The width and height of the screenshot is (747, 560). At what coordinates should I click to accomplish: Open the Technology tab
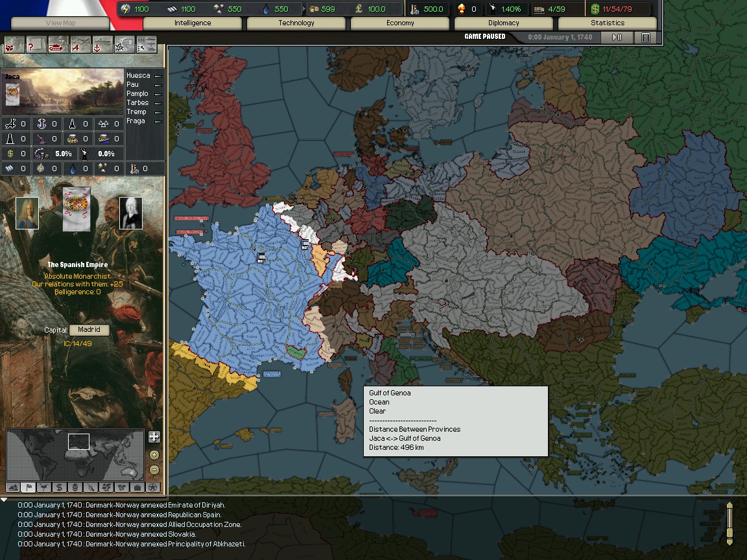[x=296, y=23]
